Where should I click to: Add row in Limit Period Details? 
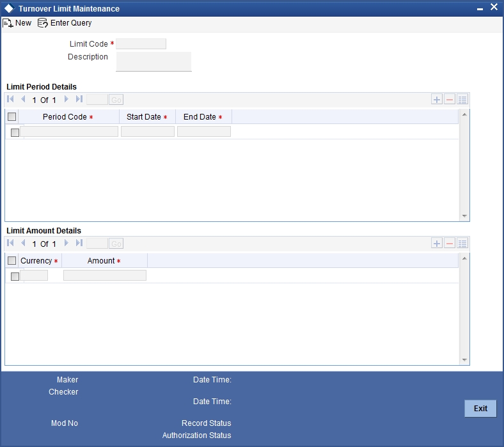point(436,99)
